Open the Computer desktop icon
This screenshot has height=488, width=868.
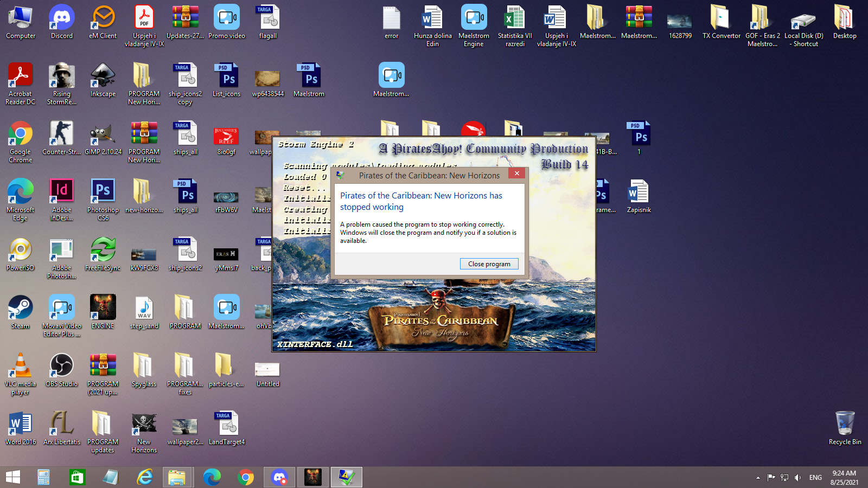[21, 22]
